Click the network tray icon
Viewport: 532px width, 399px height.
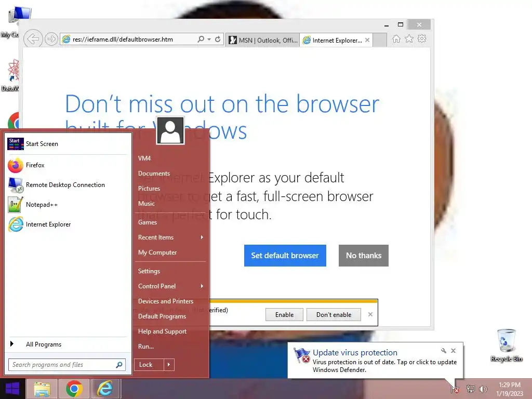[x=471, y=389]
